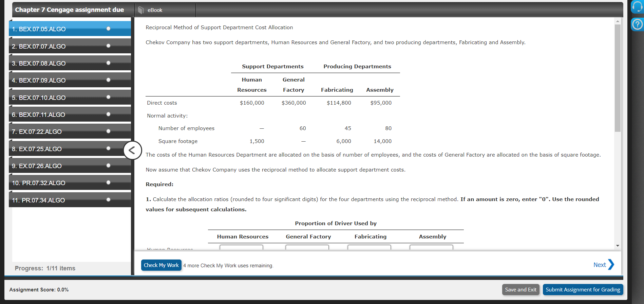Screen dimensions: 644x304
Task: Click Human Resources column input field
Action: 241,247
